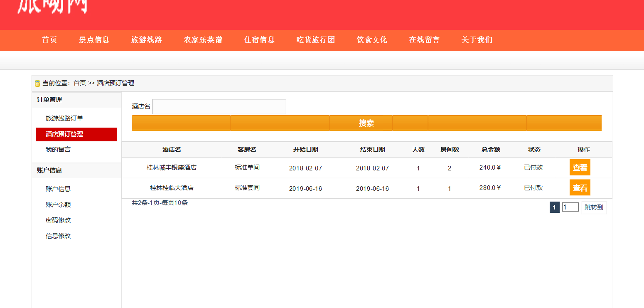Open 住宿信息 in the top navigation
Viewport: 644px width, 308px height.
click(x=260, y=40)
